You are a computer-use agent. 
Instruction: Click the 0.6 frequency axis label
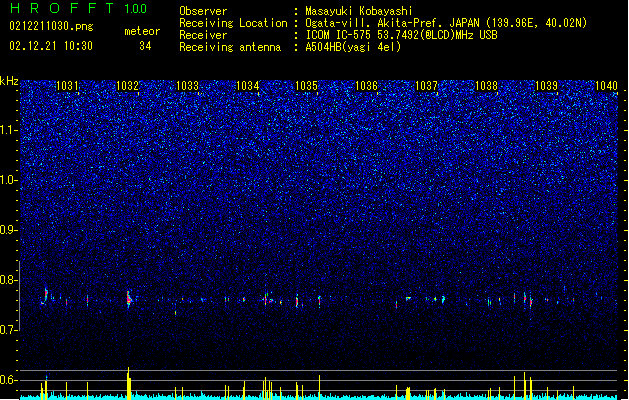point(9,380)
